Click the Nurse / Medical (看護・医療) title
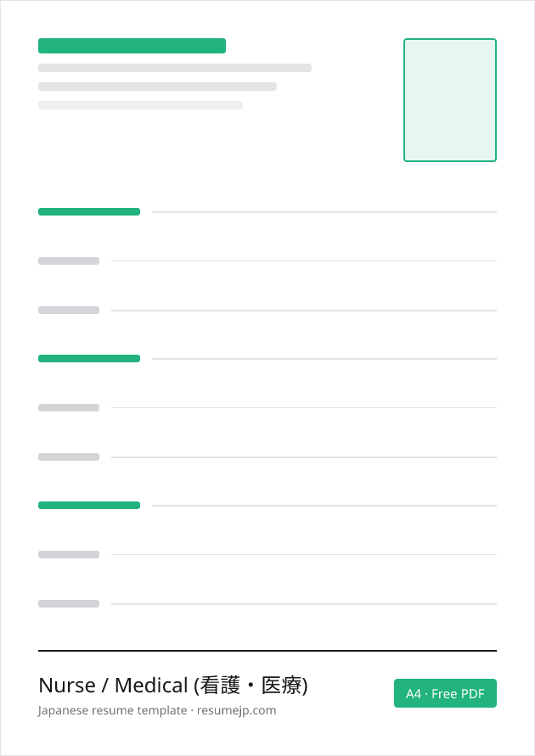 pyautogui.click(x=172, y=685)
